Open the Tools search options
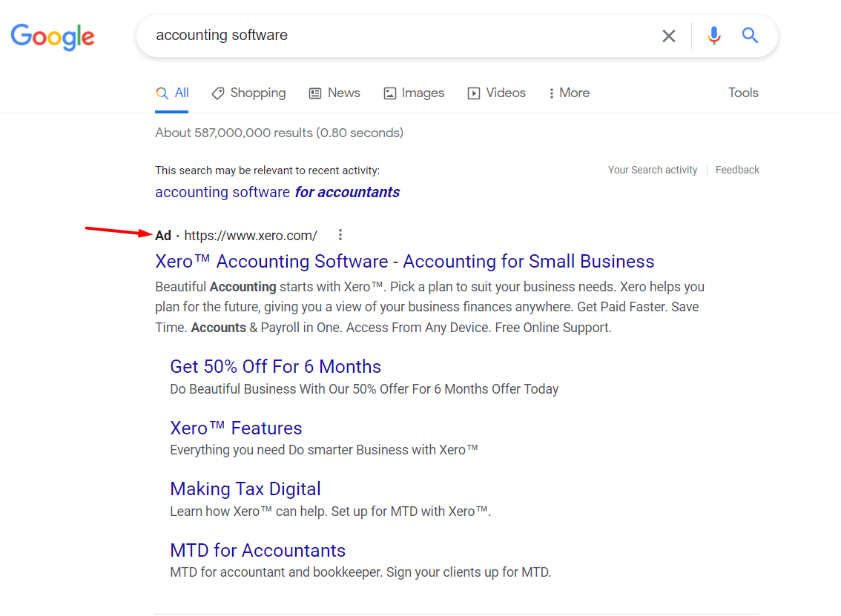The image size is (841, 616). [743, 93]
